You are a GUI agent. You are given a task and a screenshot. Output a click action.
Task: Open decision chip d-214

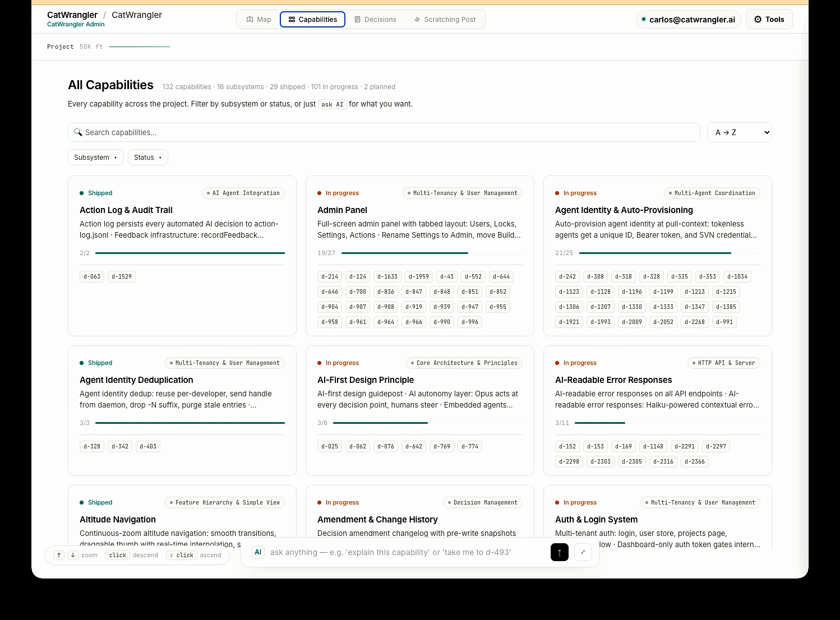tap(330, 276)
